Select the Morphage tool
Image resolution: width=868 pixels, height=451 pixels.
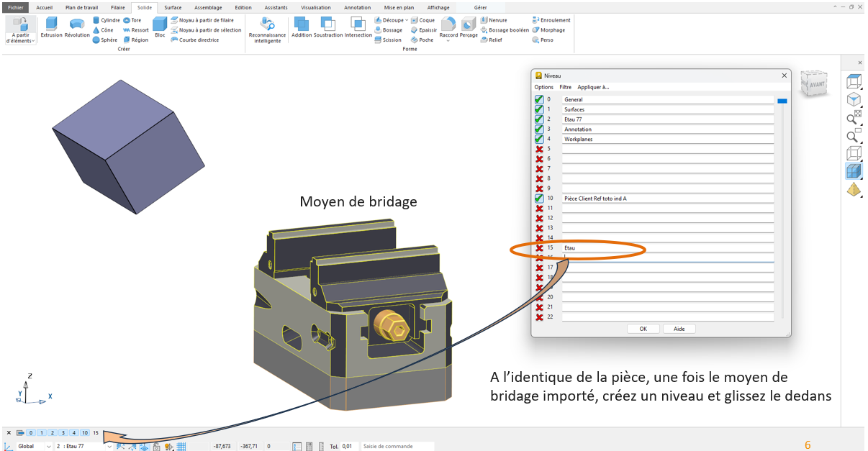[548, 30]
